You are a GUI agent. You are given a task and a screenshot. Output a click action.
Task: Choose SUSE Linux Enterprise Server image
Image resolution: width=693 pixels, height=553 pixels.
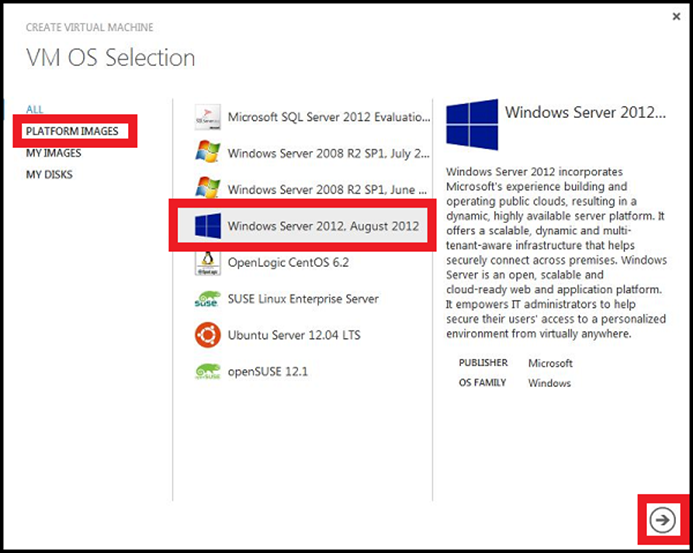coord(303,299)
